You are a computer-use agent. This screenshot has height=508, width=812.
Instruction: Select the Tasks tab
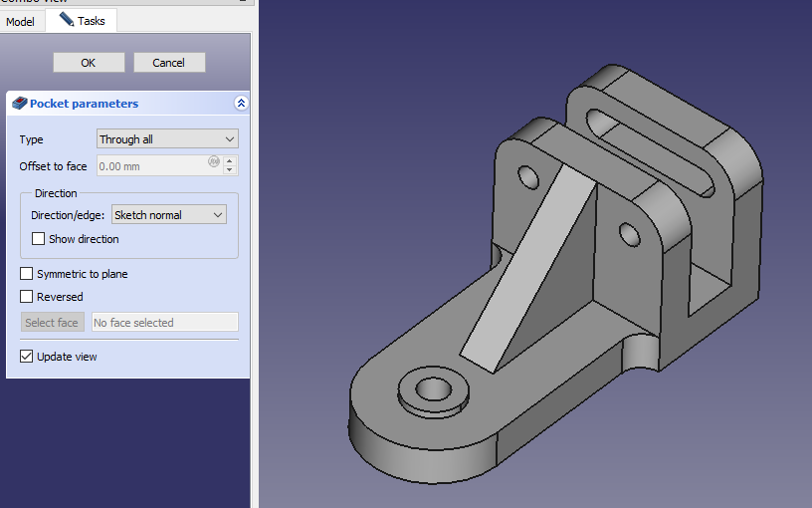(82, 21)
